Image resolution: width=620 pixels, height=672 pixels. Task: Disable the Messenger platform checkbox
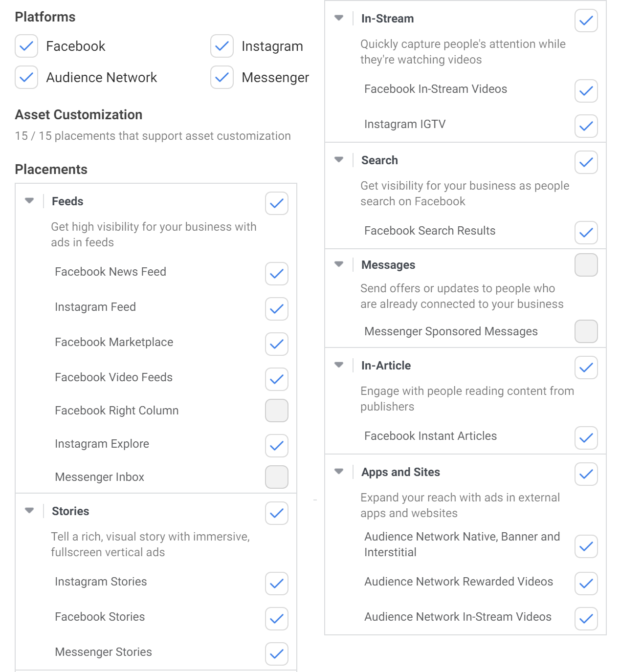pos(222,77)
